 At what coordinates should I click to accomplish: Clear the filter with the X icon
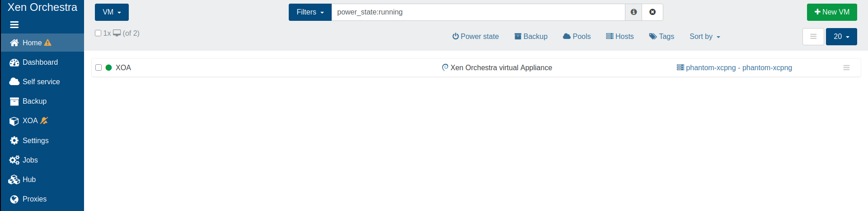pos(652,12)
